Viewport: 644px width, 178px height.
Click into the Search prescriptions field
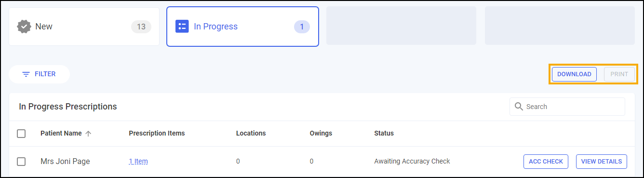click(567, 107)
